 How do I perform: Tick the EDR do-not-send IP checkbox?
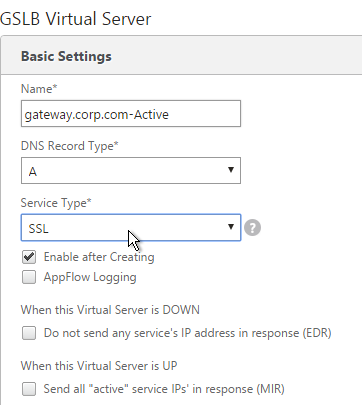[x=29, y=333]
